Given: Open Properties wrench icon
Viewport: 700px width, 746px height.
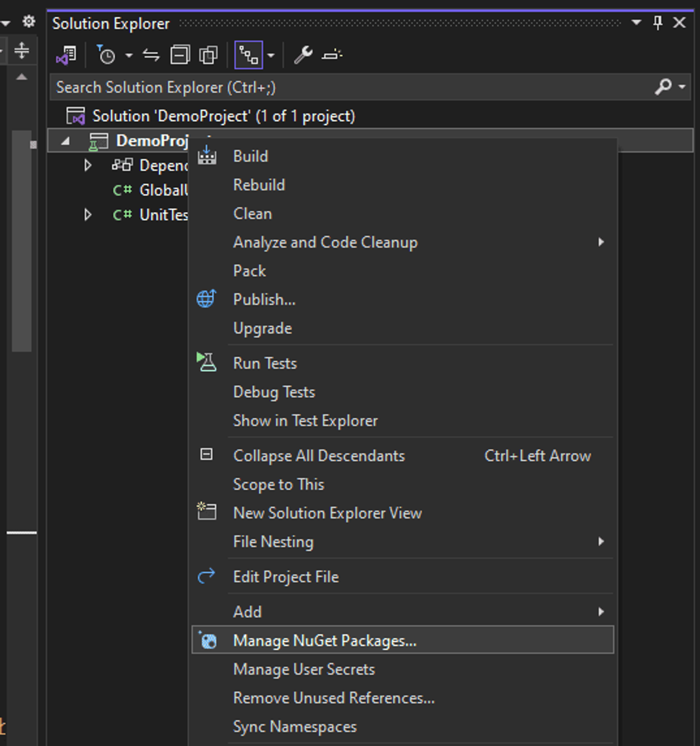Looking at the screenshot, I should (303, 55).
